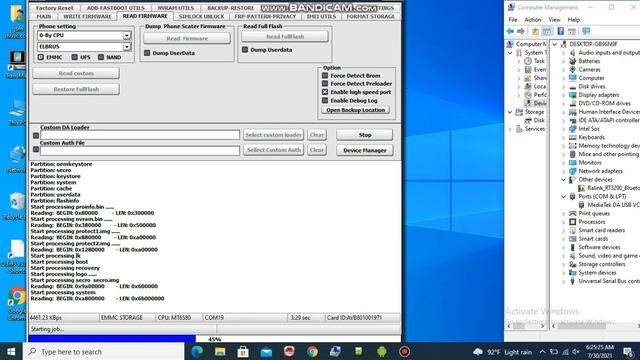The height and width of the screenshot is (360, 640).
Task: Click the Stop button
Action: coord(364,135)
